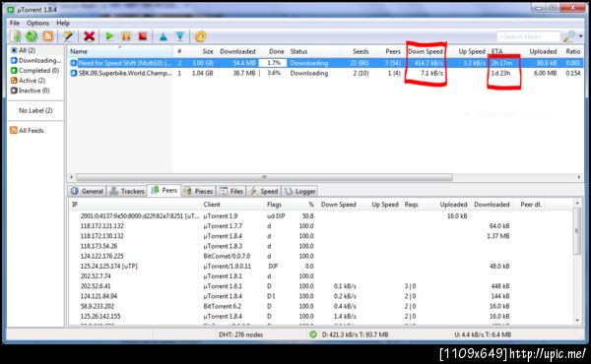This screenshot has height=364, width=591.
Task: Open the Options menu
Action: pos(37,23)
